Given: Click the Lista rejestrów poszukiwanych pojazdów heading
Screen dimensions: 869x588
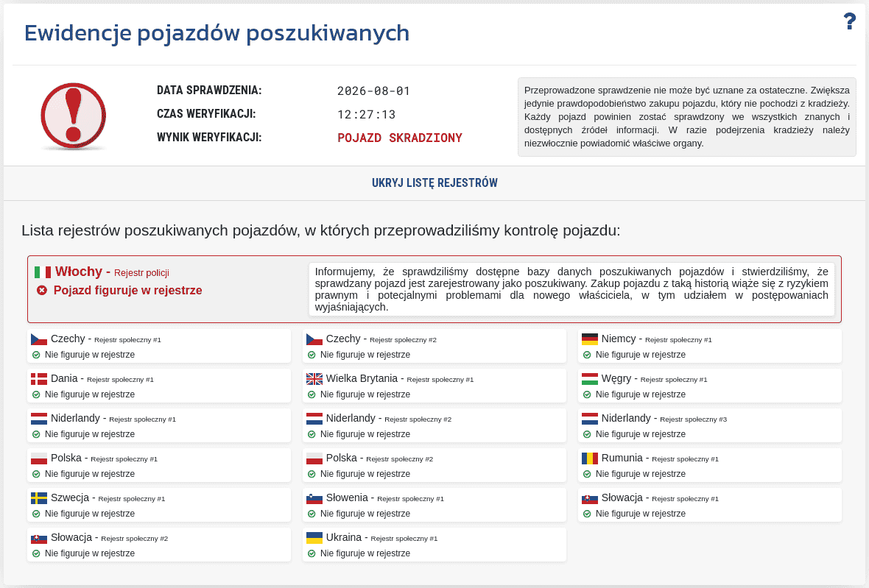Looking at the screenshot, I should 321,230.
